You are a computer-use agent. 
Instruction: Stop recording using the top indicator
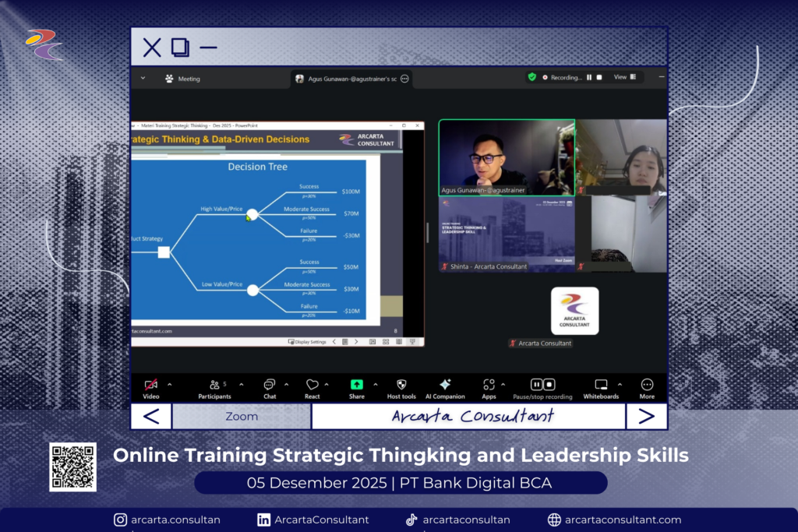[599, 78]
